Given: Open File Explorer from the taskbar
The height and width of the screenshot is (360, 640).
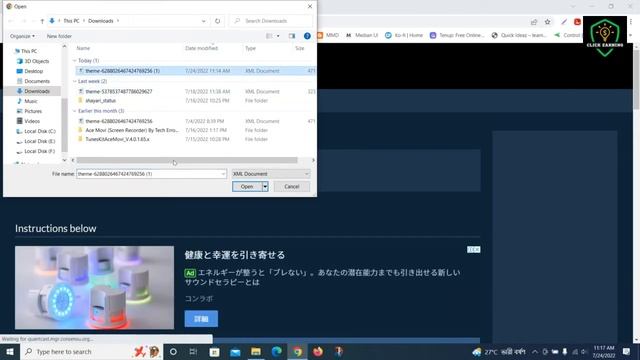Looking at the screenshot, I should (256, 351).
